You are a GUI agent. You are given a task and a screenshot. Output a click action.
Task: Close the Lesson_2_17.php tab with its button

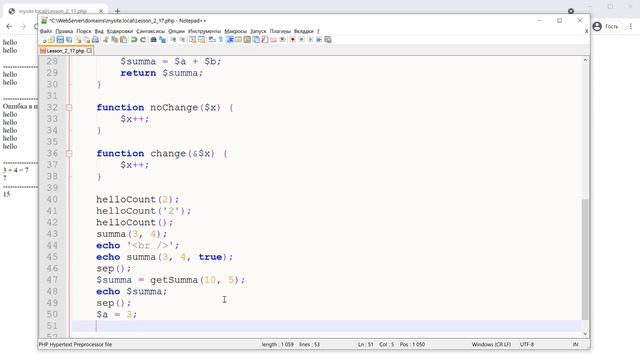tap(89, 51)
